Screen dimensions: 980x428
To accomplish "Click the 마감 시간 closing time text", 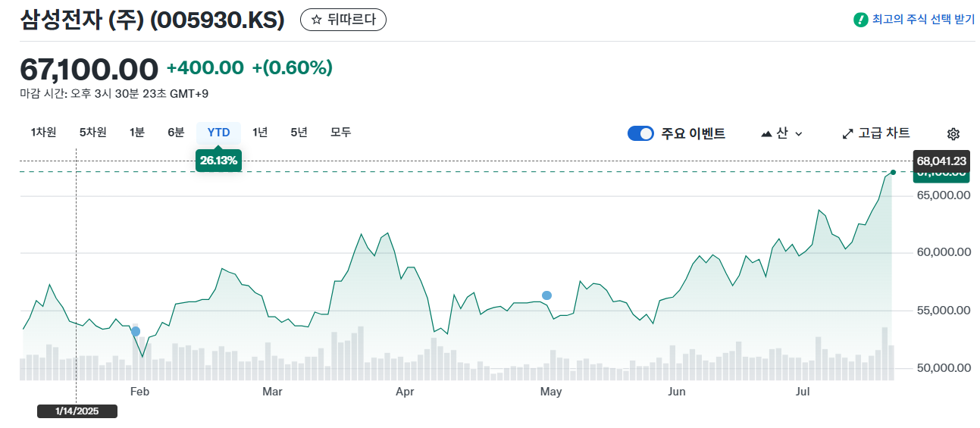I will tap(114, 94).
